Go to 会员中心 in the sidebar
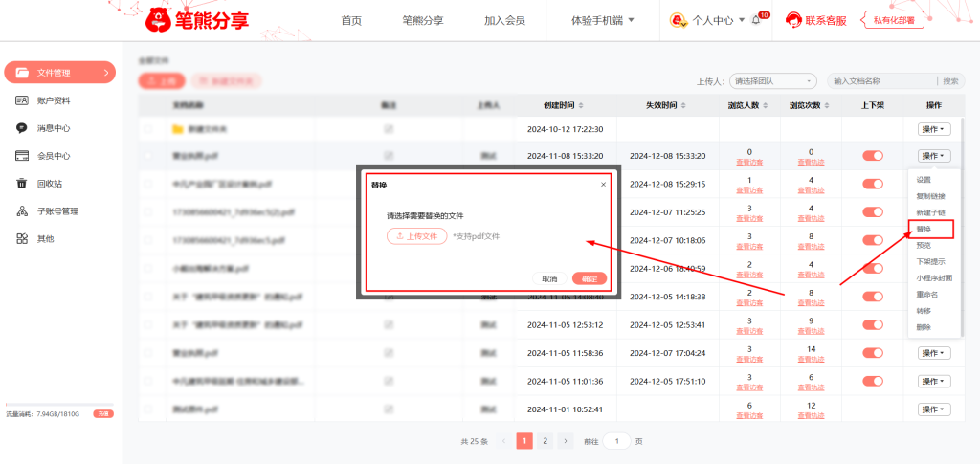980x464 pixels. [x=54, y=156]
